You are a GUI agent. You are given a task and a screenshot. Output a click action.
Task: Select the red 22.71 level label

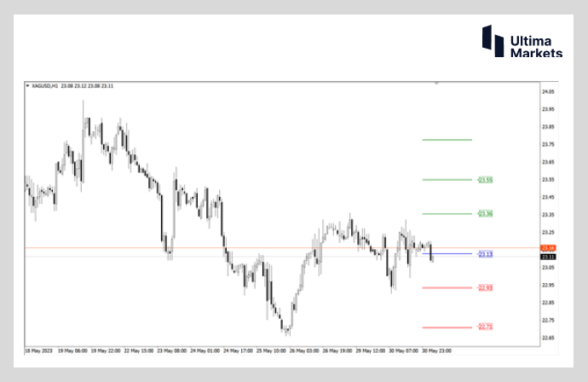pos(485,327)
